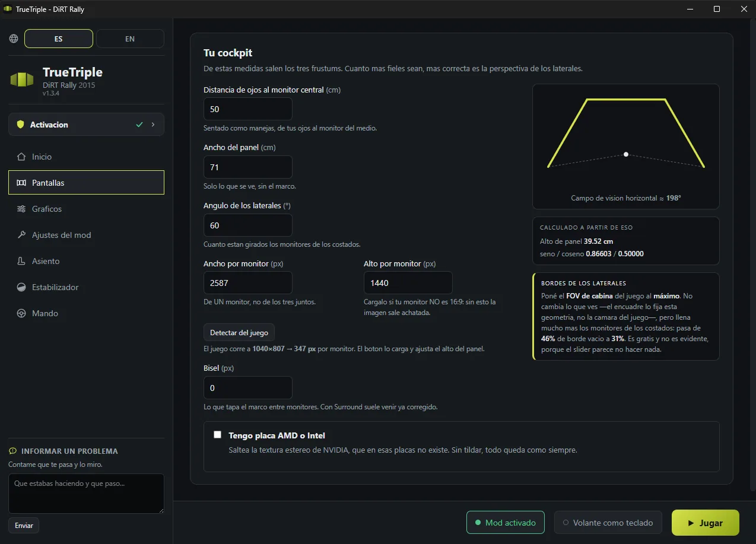
Task: Click the monitor layout diagram preview
Action: coord(626,147)
